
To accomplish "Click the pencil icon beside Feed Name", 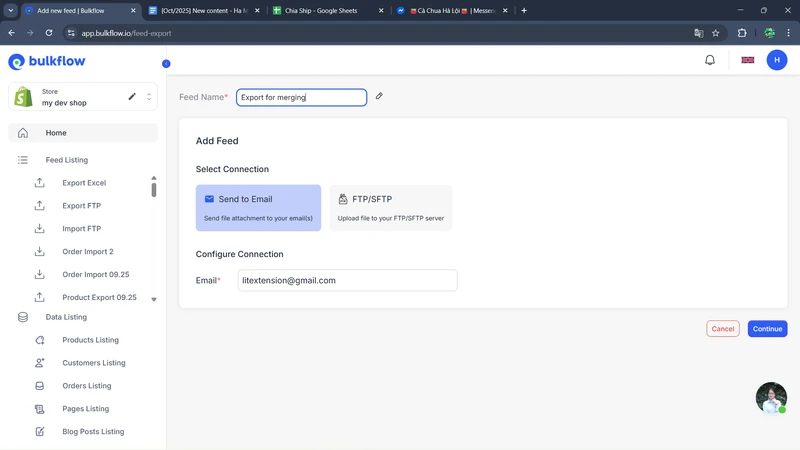I will click(379, 97).
